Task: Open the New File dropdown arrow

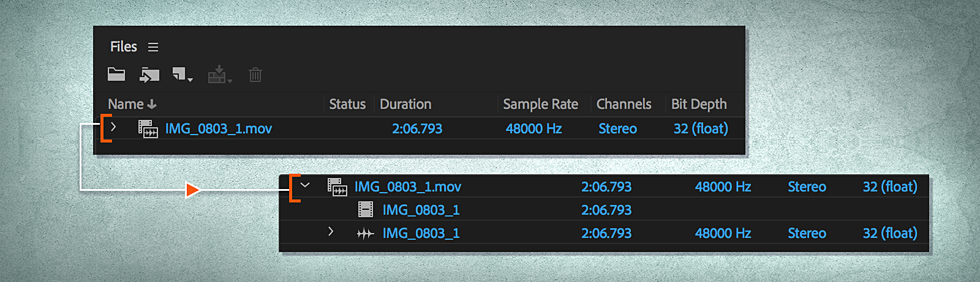Action: click(190, 80)
